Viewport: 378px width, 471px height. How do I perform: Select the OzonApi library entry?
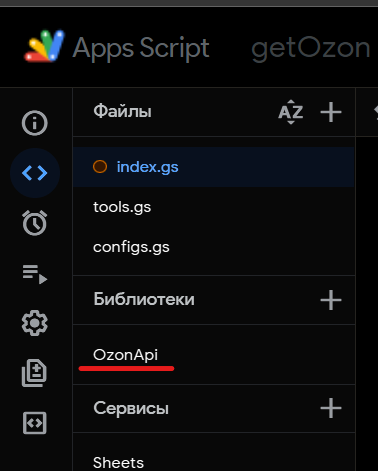[213, 355]
